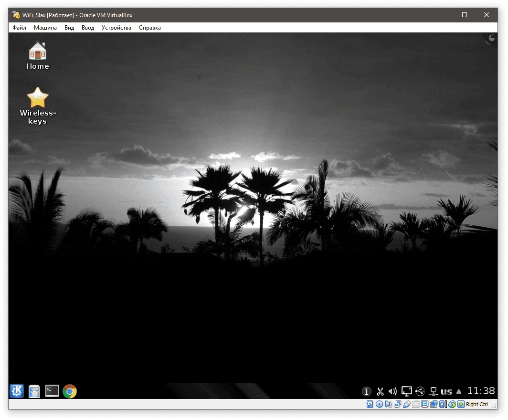Minimize the VirtualBox window
This screenshot has width=508, height=420.
[x=443, y=15]
